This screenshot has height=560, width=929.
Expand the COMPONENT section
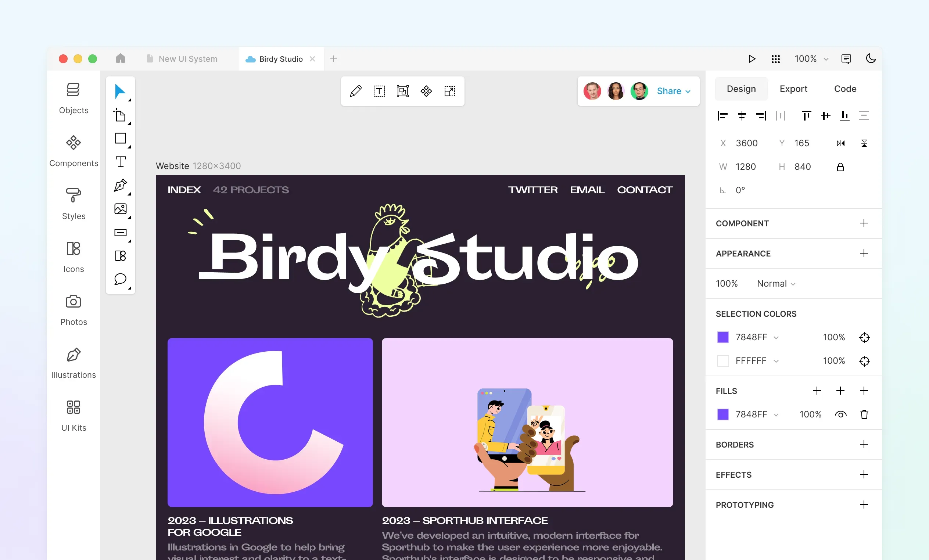[864, 223]
